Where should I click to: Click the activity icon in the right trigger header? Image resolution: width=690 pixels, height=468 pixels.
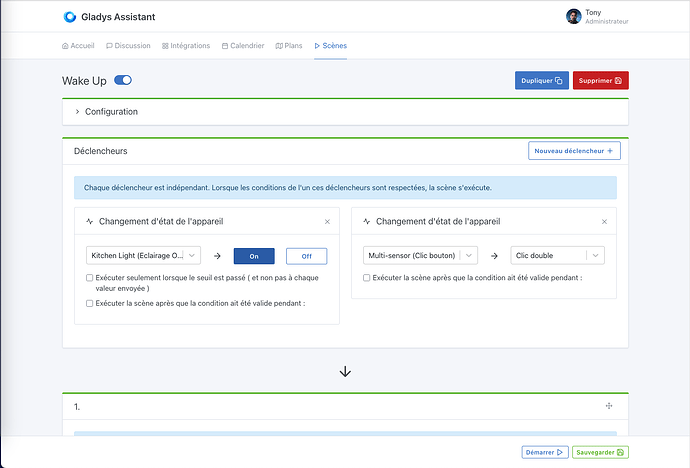click(366, 221)
